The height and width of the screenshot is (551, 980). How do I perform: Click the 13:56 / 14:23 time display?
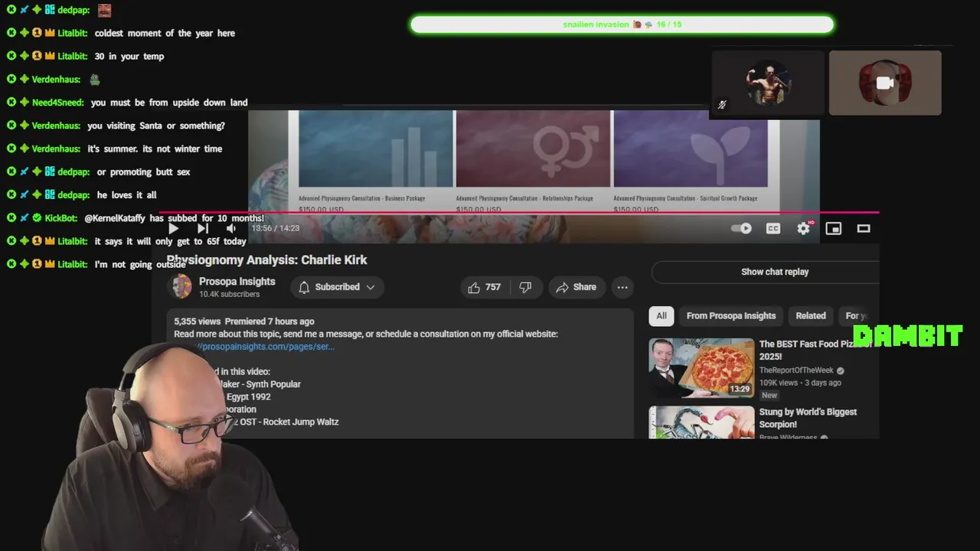tap(276, 228)
